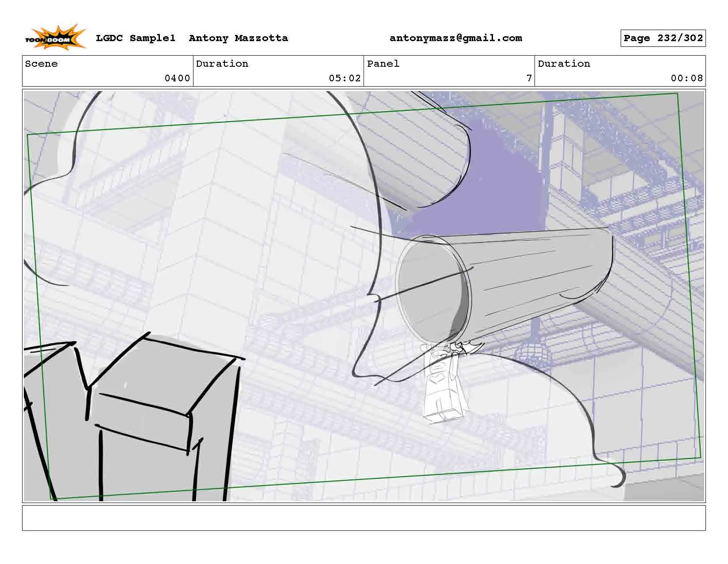Click the Toon Boom logo

point(55,37)
